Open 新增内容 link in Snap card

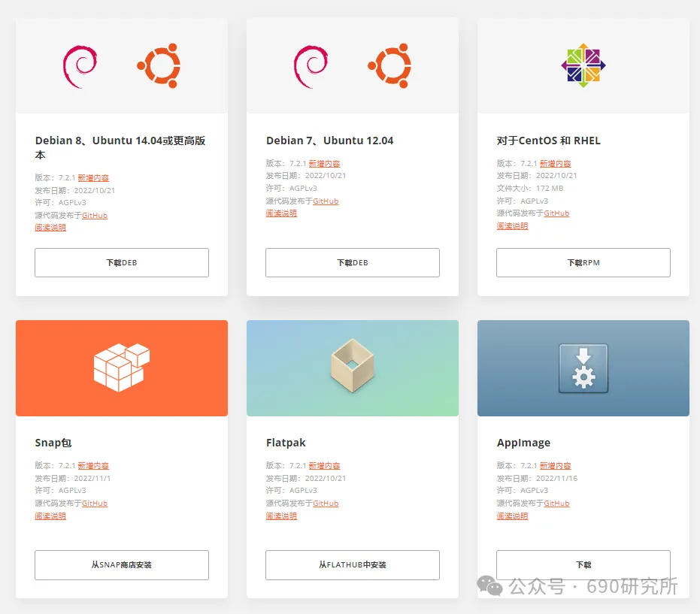[x=93, y=466]
